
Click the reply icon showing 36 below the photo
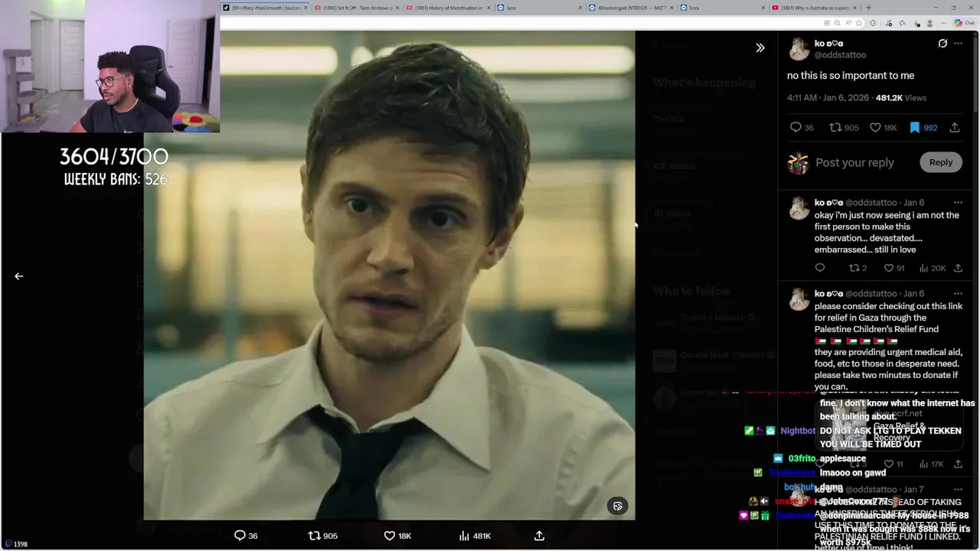point(246,536)
